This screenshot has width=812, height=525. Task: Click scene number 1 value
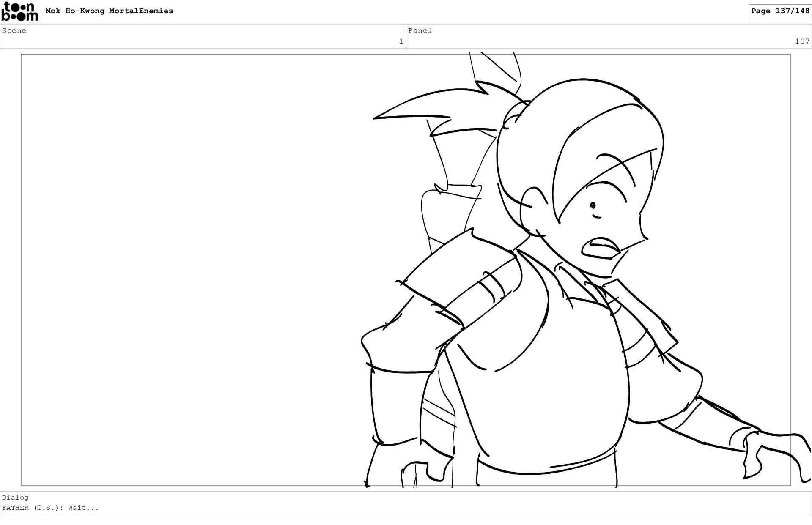pos(401,41)
